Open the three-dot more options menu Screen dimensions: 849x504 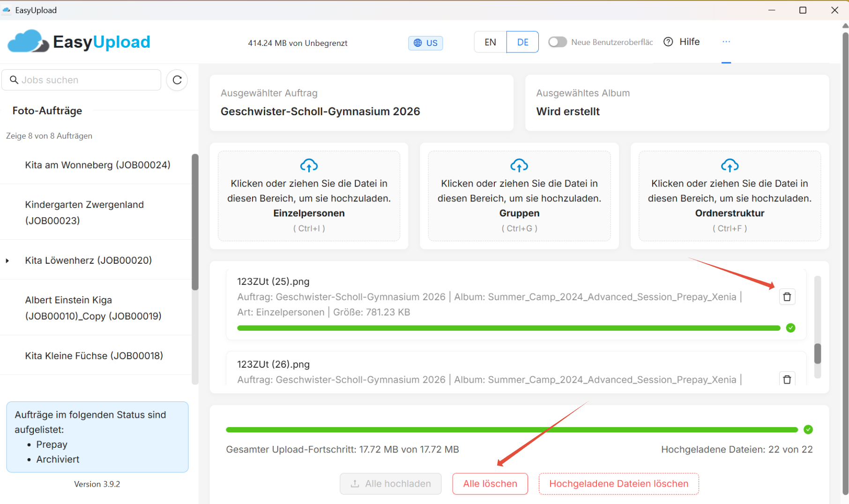[x=726, y=42]
